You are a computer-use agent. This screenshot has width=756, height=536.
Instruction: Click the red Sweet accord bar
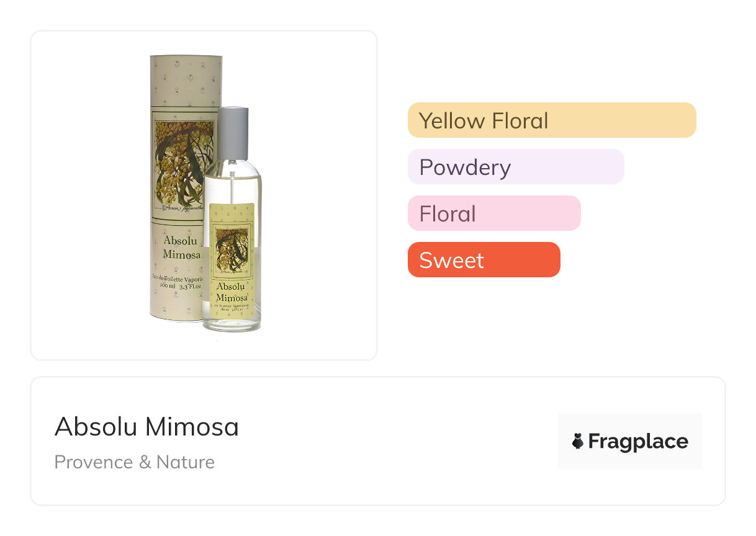[484, 259]
